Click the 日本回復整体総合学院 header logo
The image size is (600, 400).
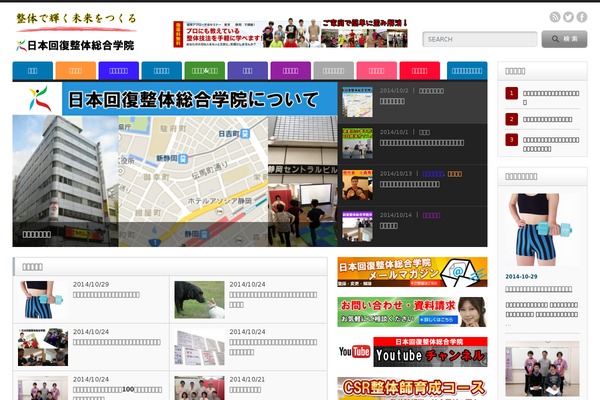point(75,45)
